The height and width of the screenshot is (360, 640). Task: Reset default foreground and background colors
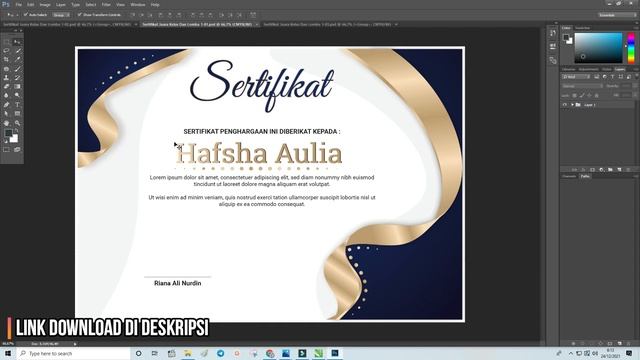tap(6, 141)
